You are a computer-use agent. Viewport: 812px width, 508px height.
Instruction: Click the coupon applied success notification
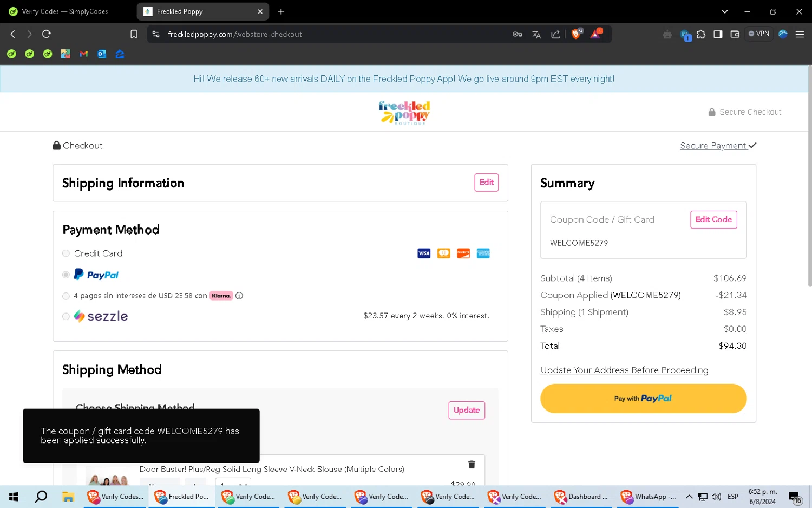coord(141,435)
